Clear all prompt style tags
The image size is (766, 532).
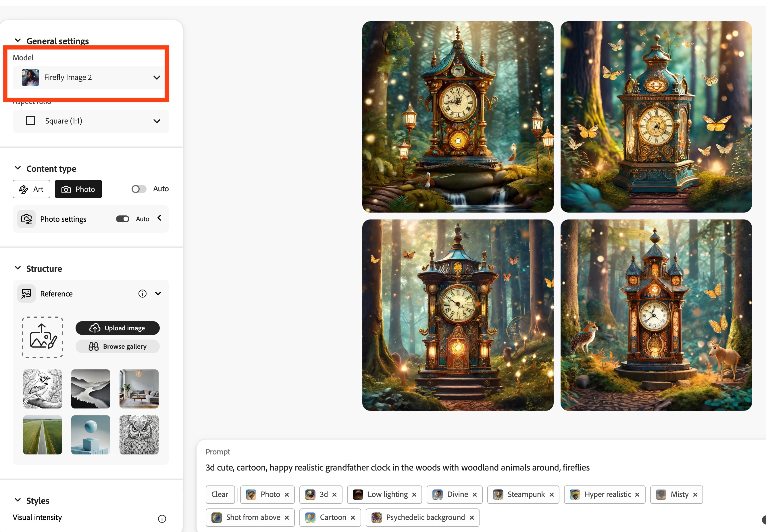(220, 495)
